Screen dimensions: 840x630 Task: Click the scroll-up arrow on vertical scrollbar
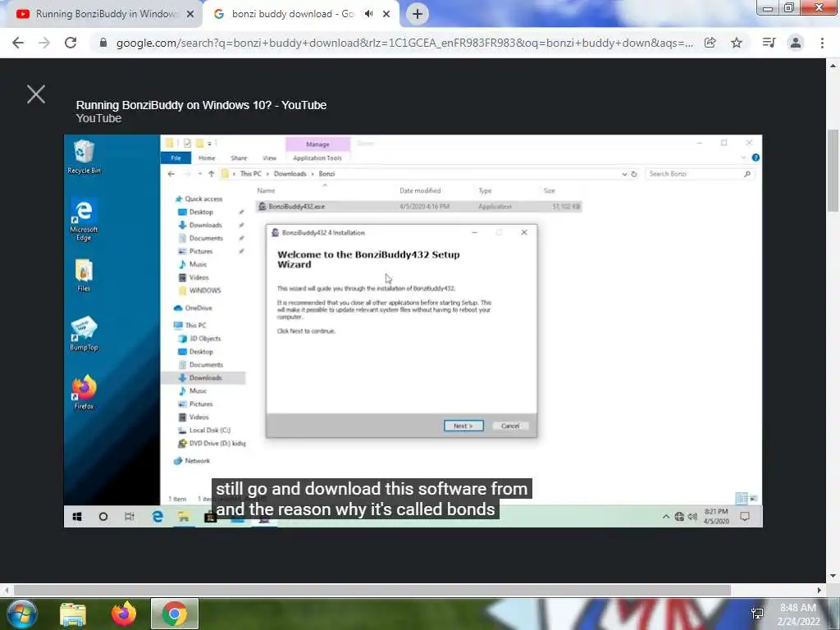tap(833, 66)
